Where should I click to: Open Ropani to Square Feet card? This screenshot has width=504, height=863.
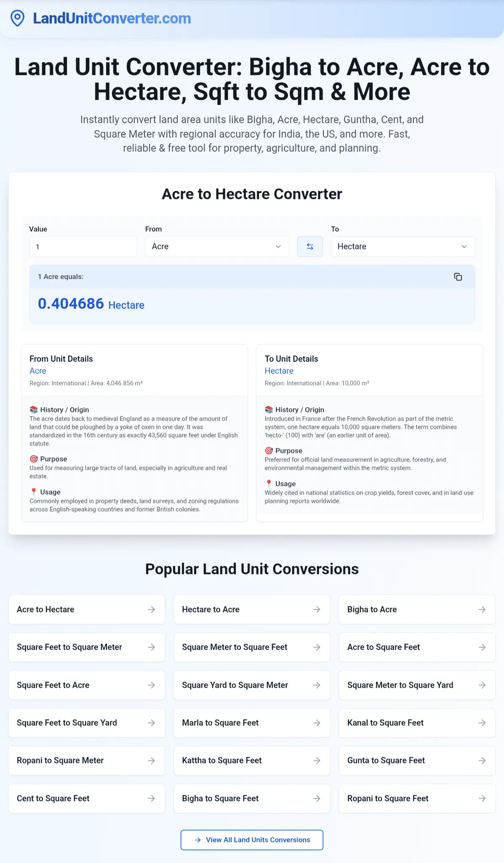pos(417,799)
